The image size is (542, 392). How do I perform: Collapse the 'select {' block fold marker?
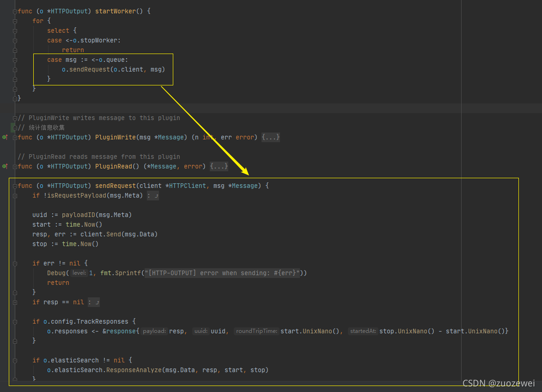(x=15, y=31)
